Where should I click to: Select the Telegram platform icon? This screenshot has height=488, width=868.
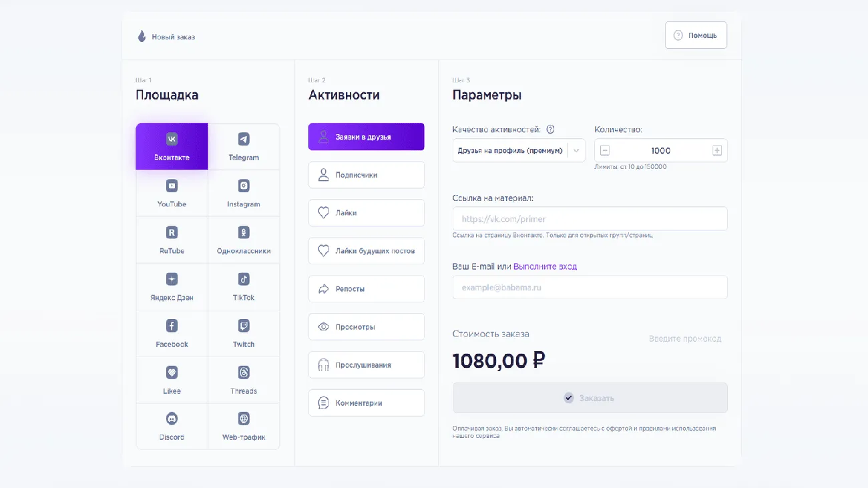point(244,140)
